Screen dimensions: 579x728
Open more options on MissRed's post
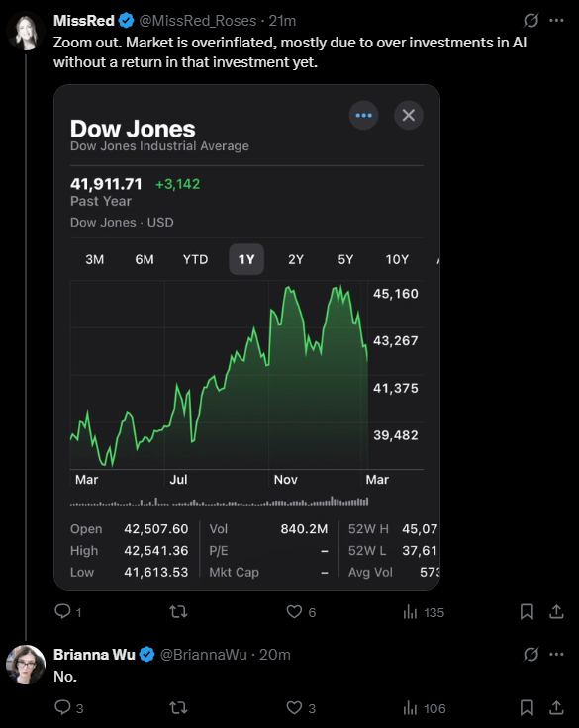point(556,21)
